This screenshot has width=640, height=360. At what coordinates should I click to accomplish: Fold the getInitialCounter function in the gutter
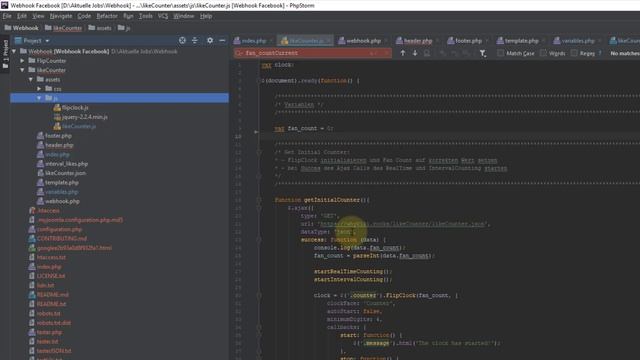[x=259, y=200]
